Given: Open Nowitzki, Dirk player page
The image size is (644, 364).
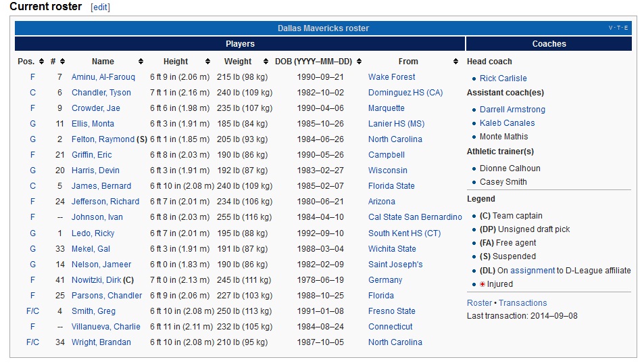Looking at the screenshot, I should (96, 280).
